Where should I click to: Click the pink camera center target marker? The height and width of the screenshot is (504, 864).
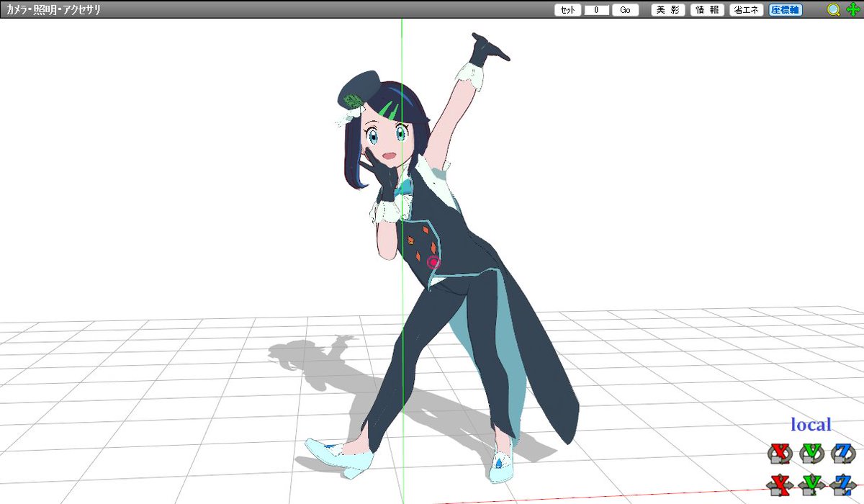click(x=433, y=263)
